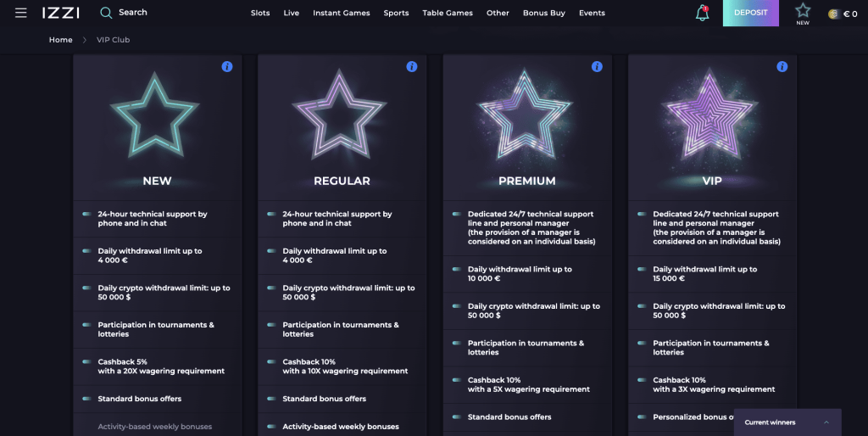Go to the Live section
868x436 pixels.
click(x=292, y=13)
